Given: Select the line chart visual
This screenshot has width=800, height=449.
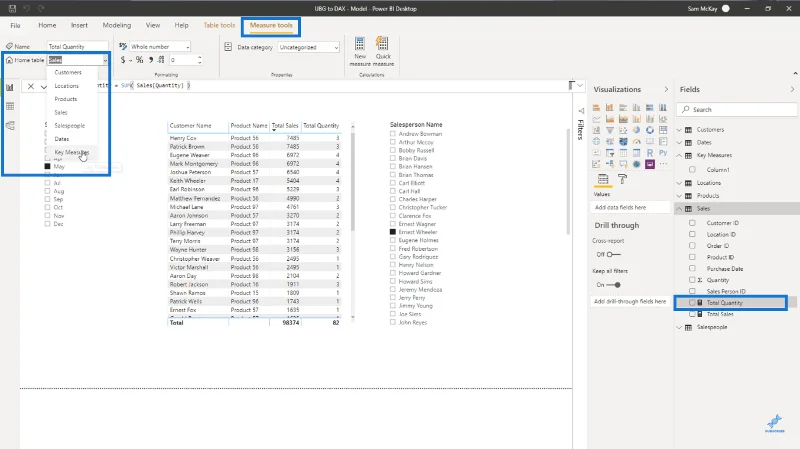Looking at the screenshot, I should (x=596, y=119).
